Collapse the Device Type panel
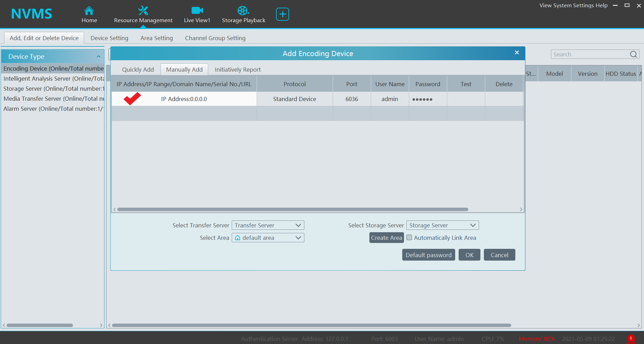 coord(99,56)
